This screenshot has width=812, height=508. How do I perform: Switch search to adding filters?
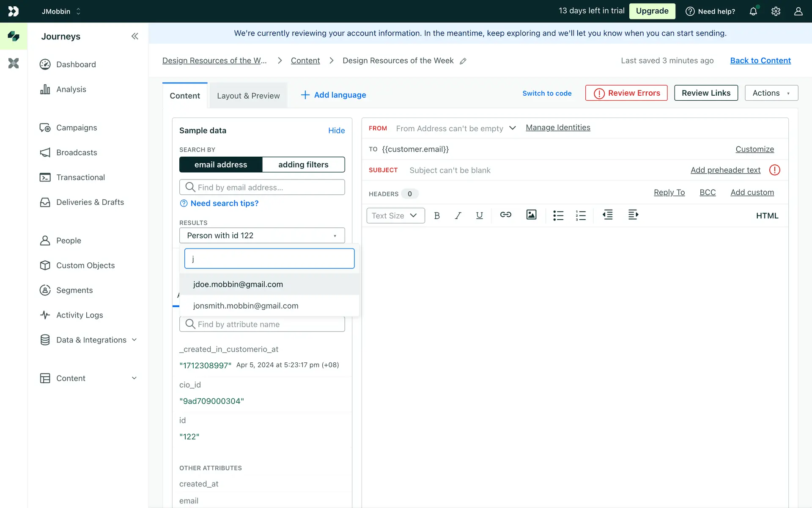[x=303, y=165]
